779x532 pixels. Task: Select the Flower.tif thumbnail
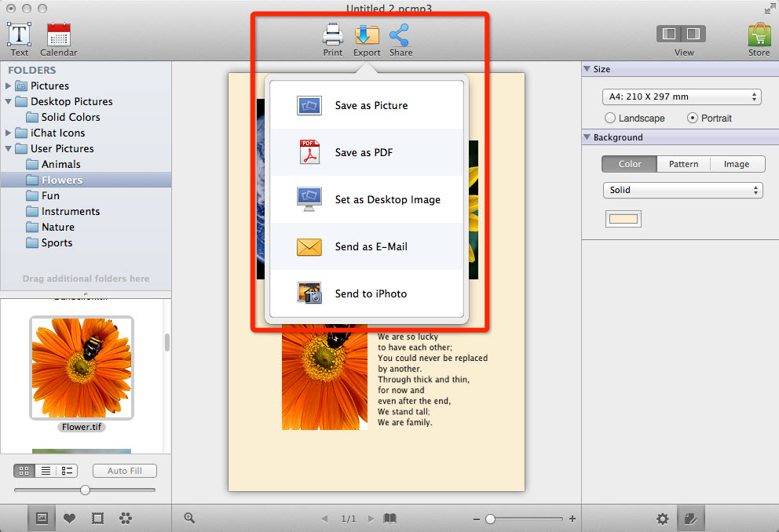pos(82,367)
